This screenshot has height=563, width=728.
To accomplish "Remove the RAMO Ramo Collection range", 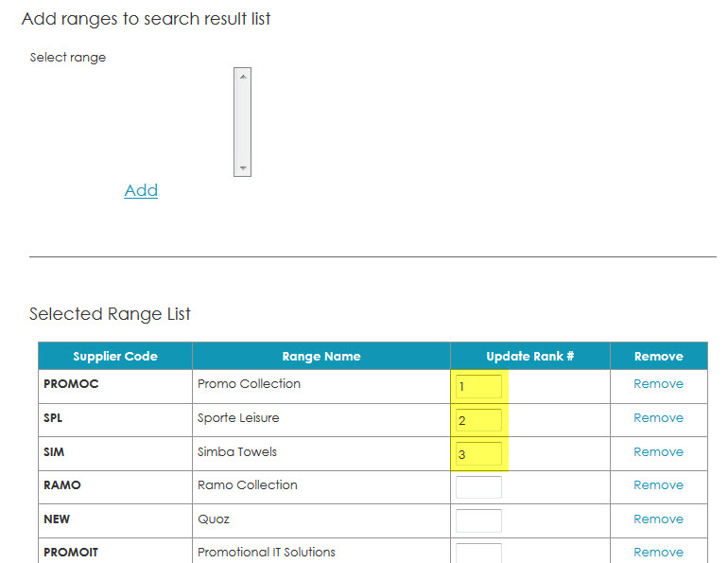I will tap(658, 485).
